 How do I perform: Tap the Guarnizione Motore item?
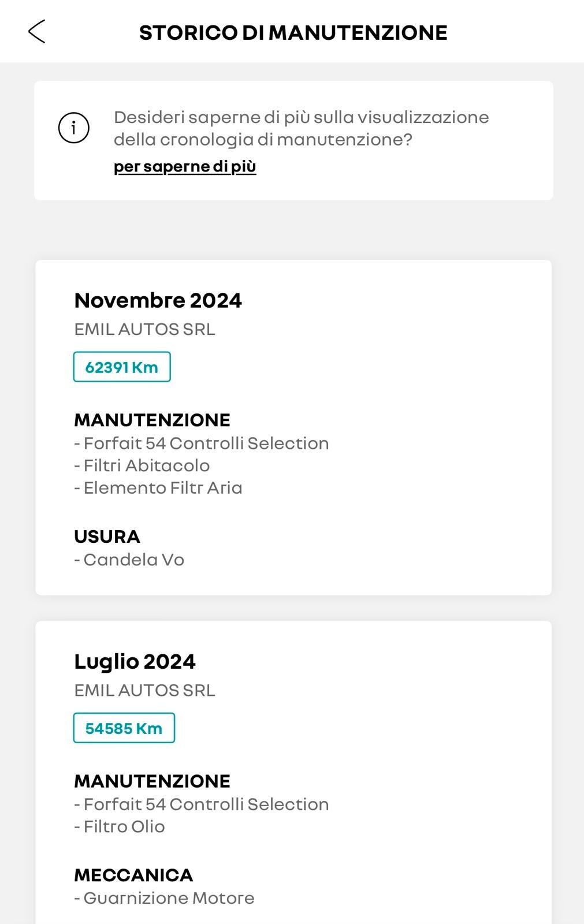click(168, 898)
